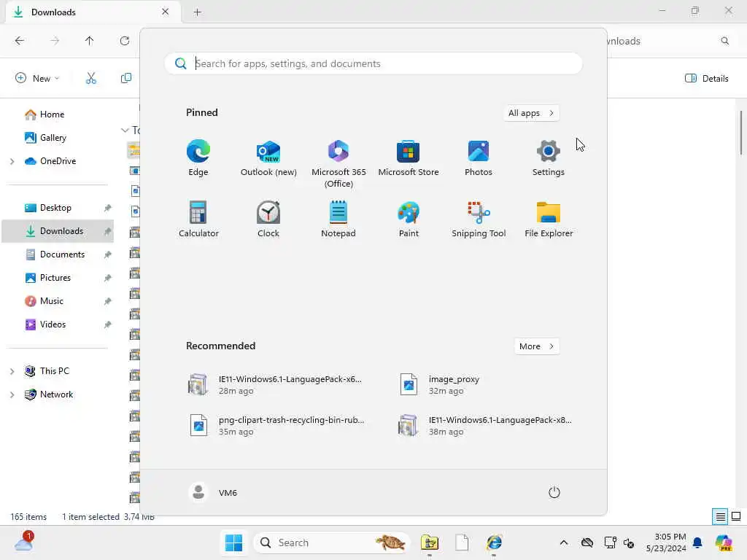Click the Copy icon in toolbar
The height and width of the screenshot is (560, 747).
(x=125, y=78)
